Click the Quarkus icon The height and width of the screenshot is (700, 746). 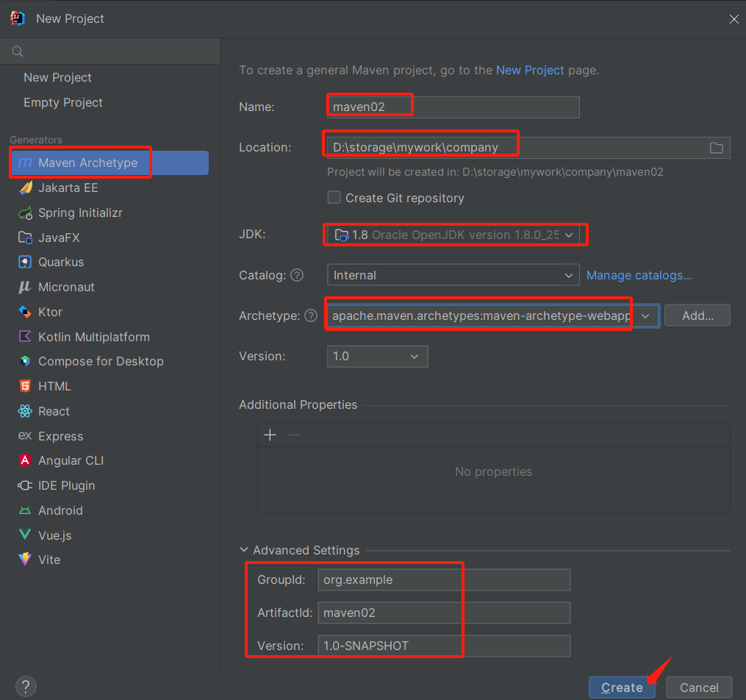25,262
